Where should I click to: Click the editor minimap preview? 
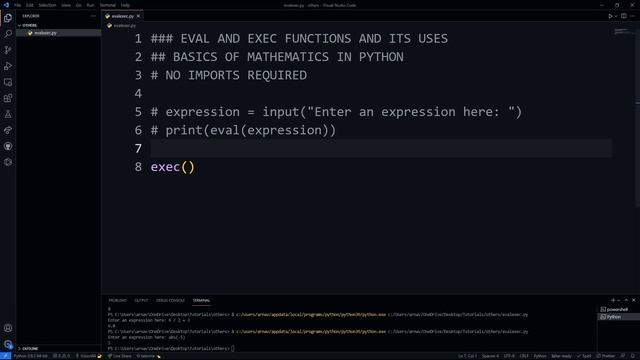[x=622, y=32]
